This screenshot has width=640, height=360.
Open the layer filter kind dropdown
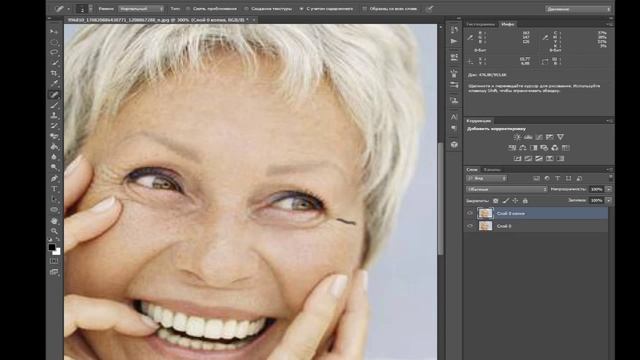tap(486, 178)
